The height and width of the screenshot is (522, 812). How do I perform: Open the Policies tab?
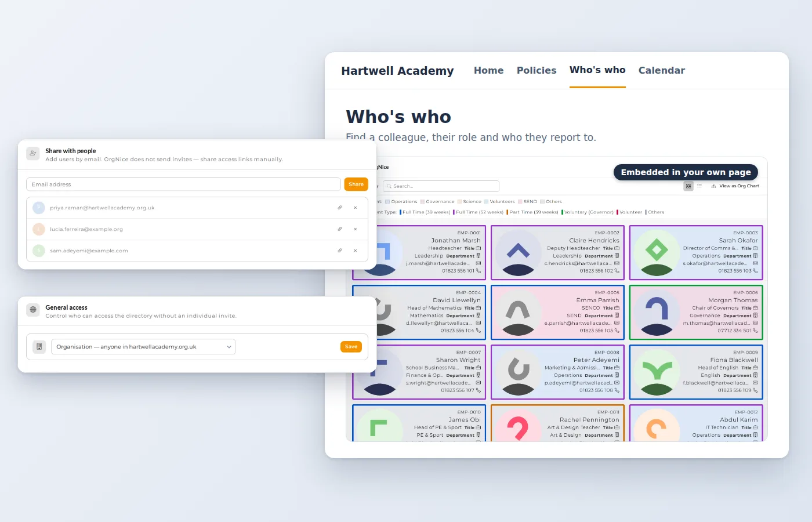(x=536, y=70)
